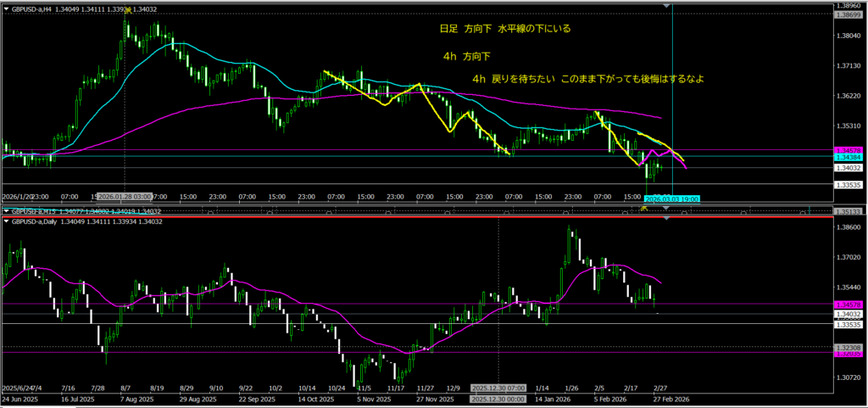Viewport: 868px width, 408px height.
Task: Select the 1.38699 price label at top right
Action: [x=849, y=15]
